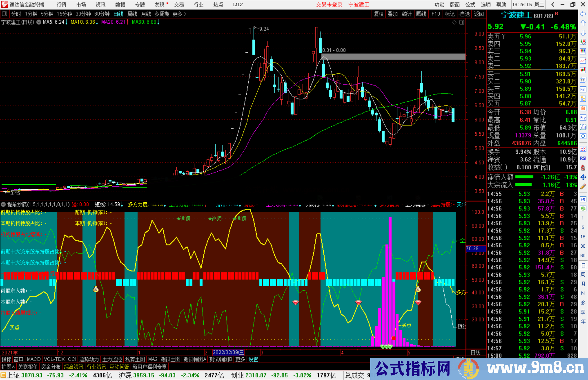Select the pencil drawing tool icon
Screen dimensions: 588x380
coord(583,187)
